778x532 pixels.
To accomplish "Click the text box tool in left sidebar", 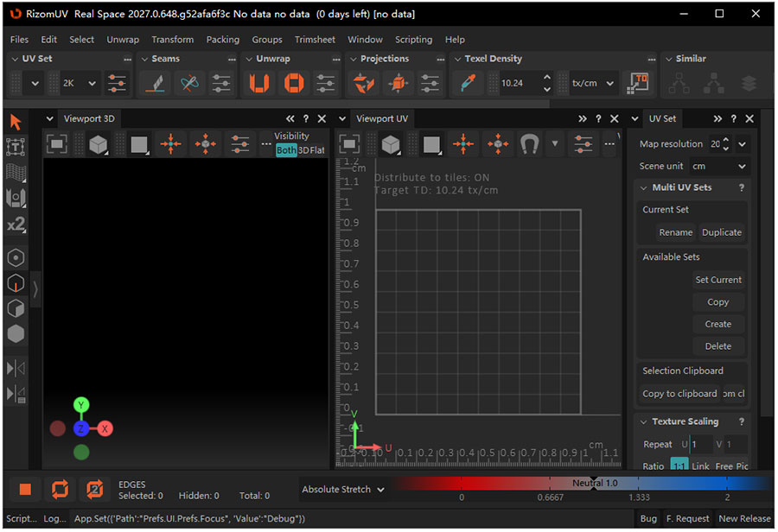I will click(16, 147).
